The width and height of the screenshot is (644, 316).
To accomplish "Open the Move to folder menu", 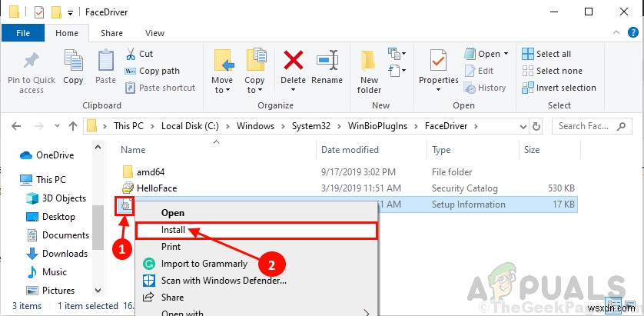I will pyautogui.click(x=222, y=72).
